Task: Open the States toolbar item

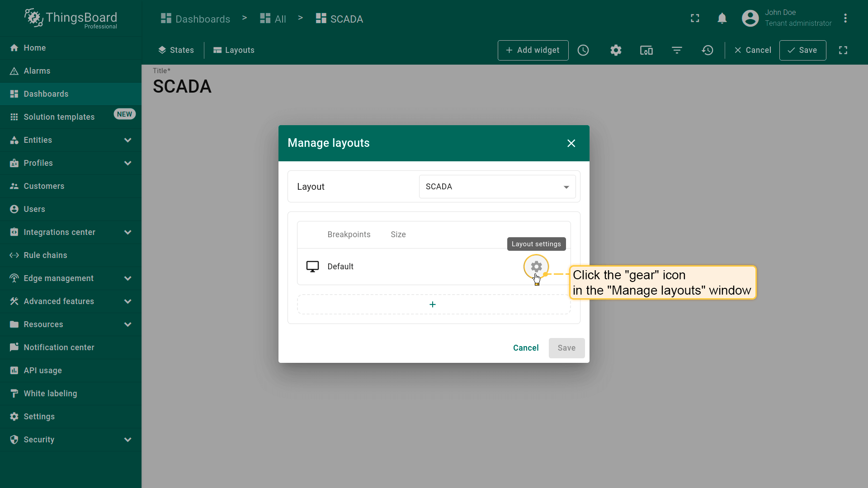Action: click(176, 50)
